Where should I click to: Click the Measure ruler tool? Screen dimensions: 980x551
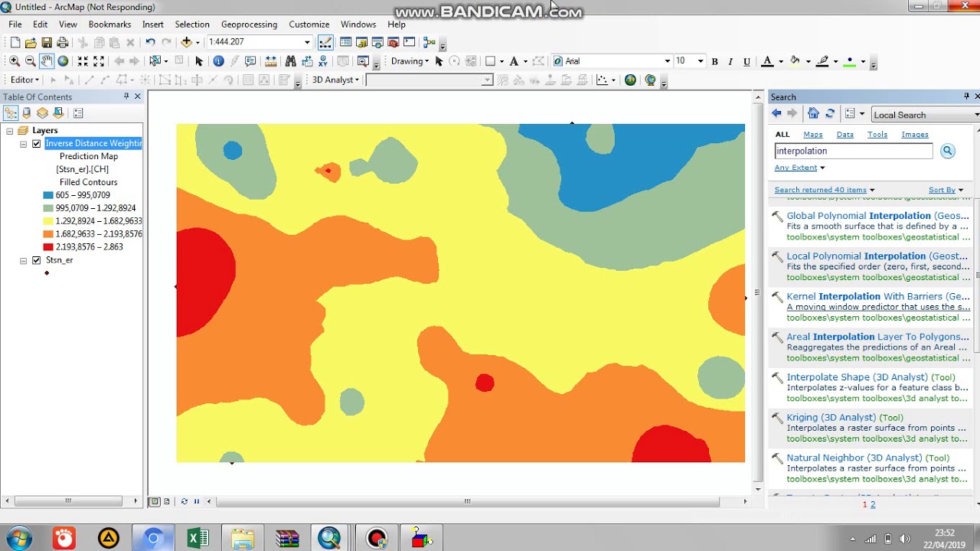tap(270, 61)
